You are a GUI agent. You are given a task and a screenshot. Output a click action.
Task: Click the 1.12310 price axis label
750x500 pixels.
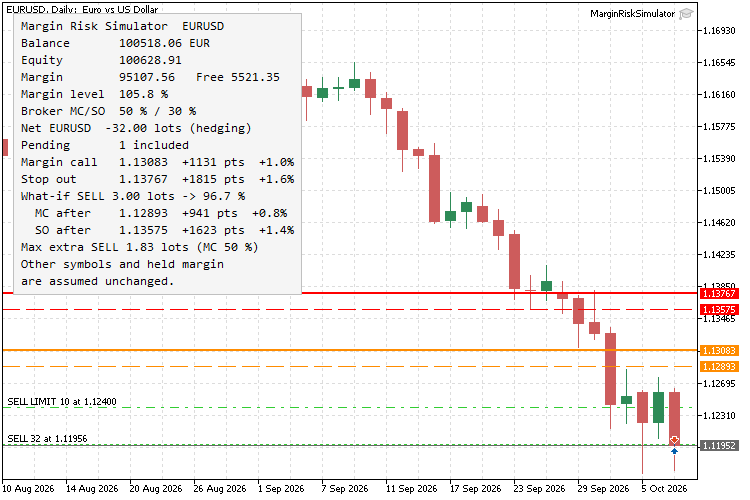(719, 416)
